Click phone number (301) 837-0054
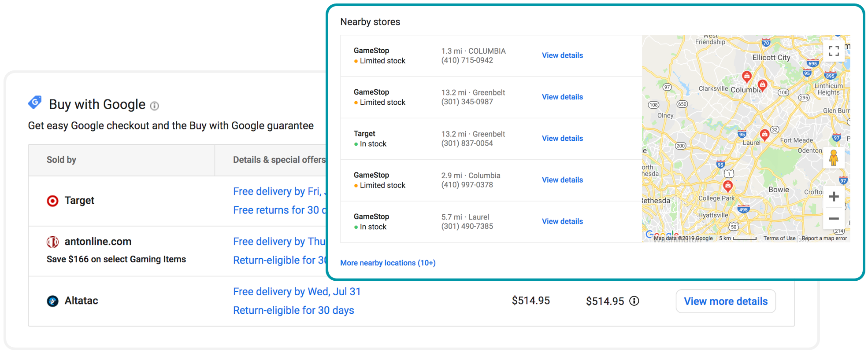Viewport: 868px width, 352px height. [x=467, y=143]
